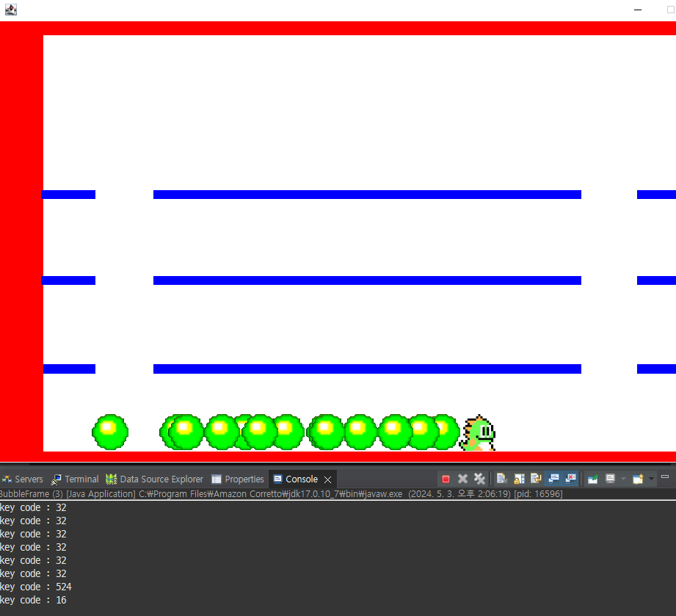Toggle show console on standard output change
676x616 pixels.
click(553, 479)
